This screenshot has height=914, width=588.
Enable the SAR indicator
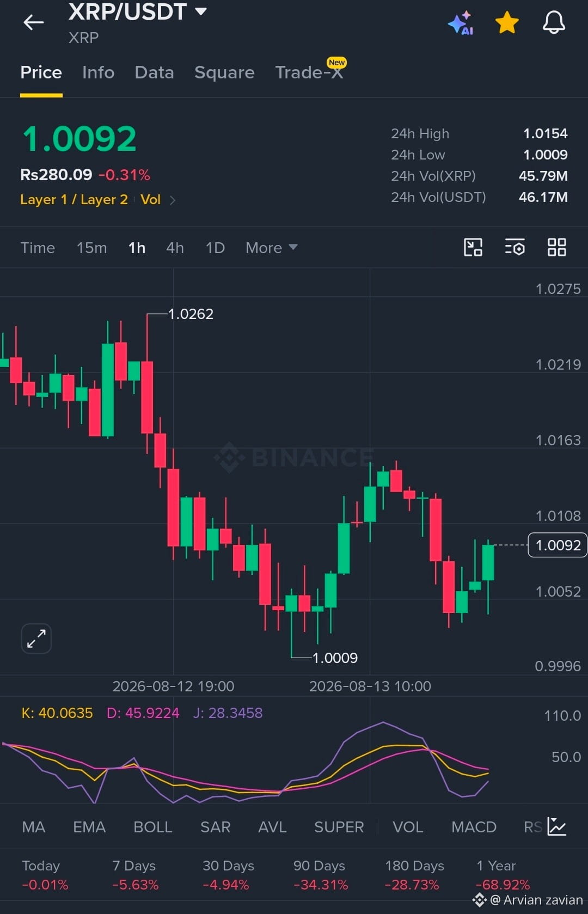coord(216,827)
